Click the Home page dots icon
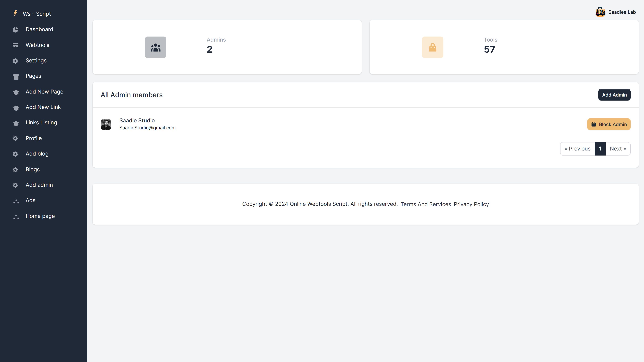Screen dimensions: 644x362 [x=16, y=217]
